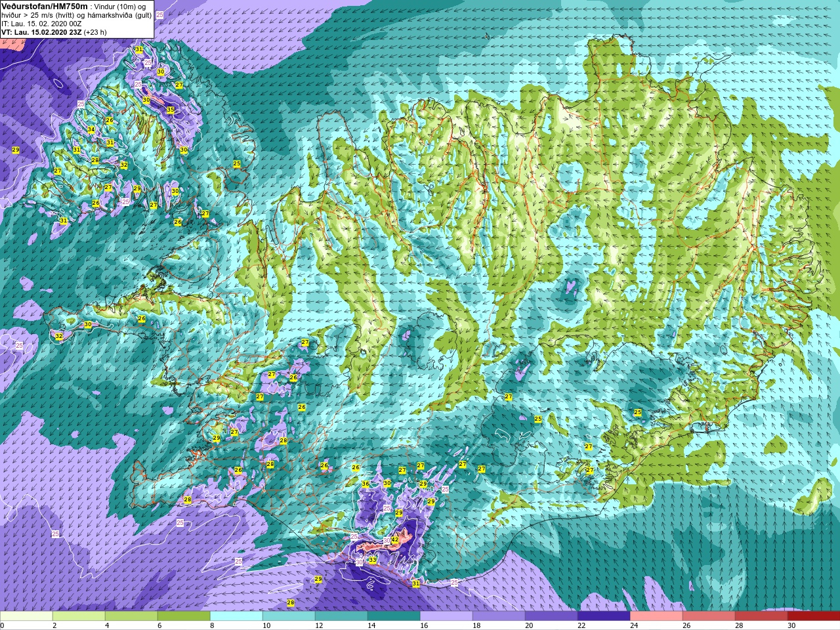Select the "VT: Lau. 15.02.2020 23Z (+23 h)" line

[x=55, y=31]
